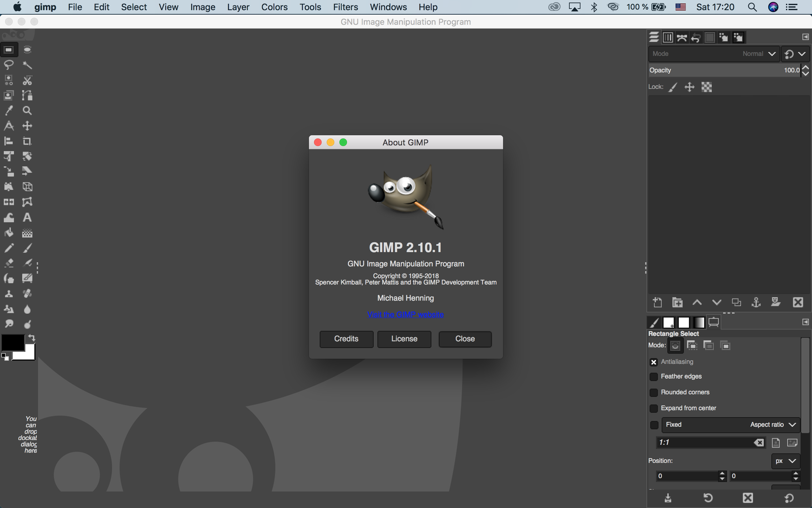Click the License button
812x508 pixels.
click(x=404, y=339)
